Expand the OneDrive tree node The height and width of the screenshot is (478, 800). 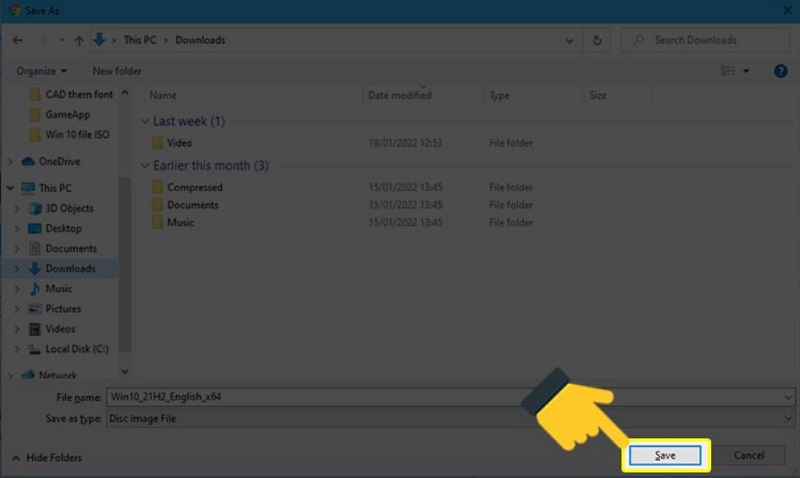pyautogui.click(x=10, y=162)
